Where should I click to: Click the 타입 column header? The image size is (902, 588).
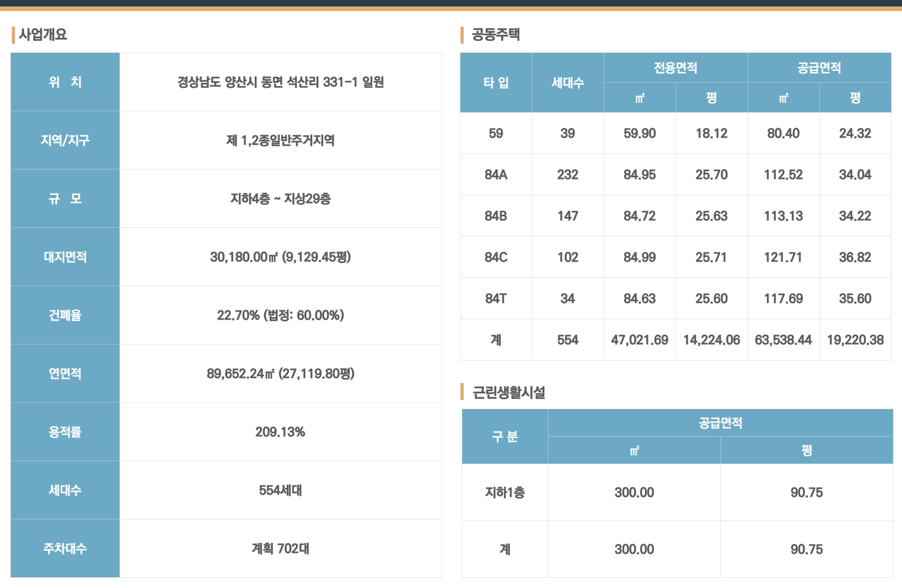click(496, 83)
